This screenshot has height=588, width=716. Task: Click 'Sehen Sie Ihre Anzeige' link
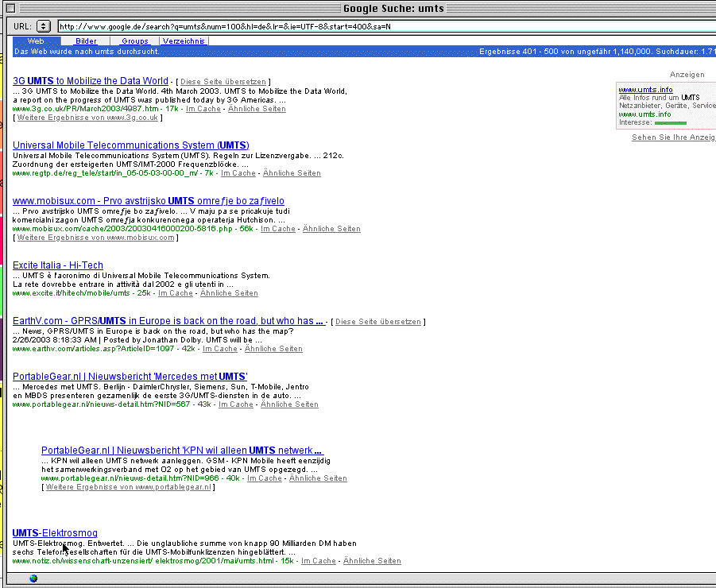tap(673, 137)
